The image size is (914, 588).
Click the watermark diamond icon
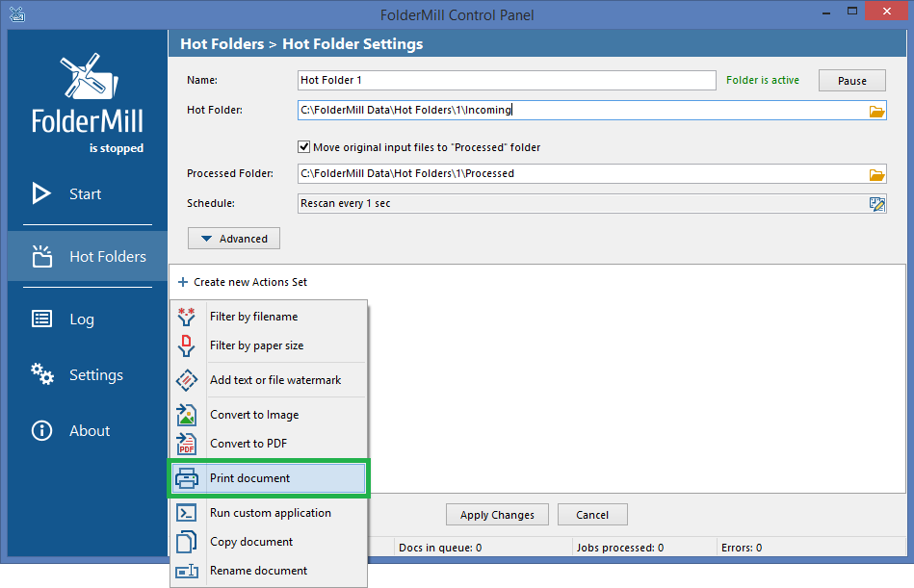coord(186,380)
